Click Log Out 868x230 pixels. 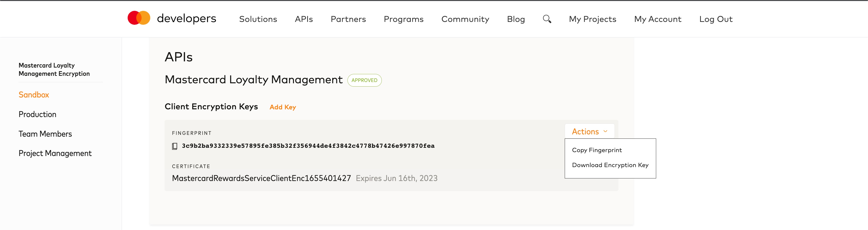tap(716, 19)
